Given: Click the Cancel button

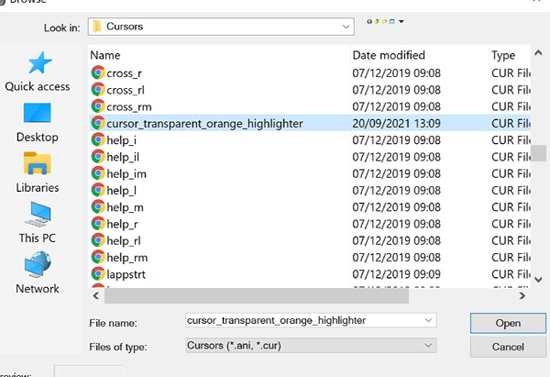Looking at the screenshot, I should (508, 347).
